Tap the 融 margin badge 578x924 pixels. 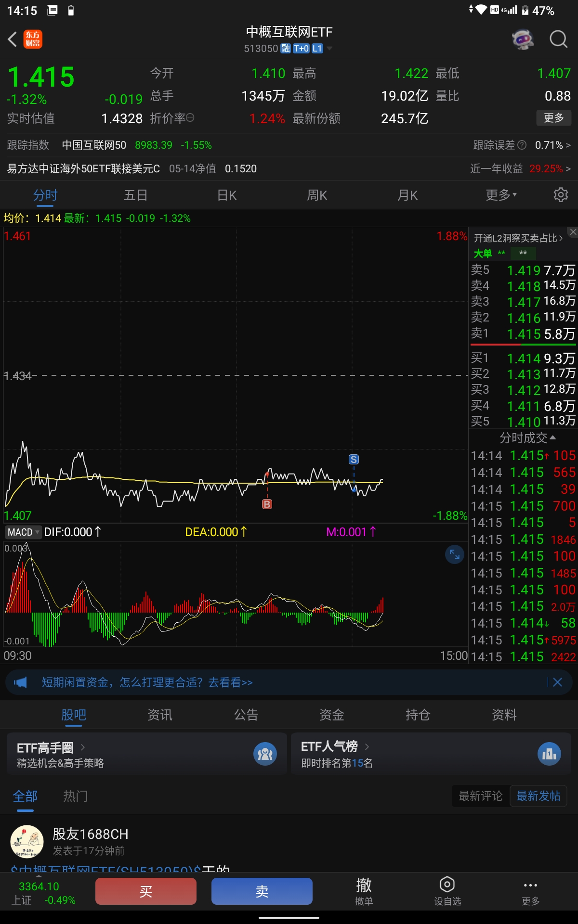[286, 48]
